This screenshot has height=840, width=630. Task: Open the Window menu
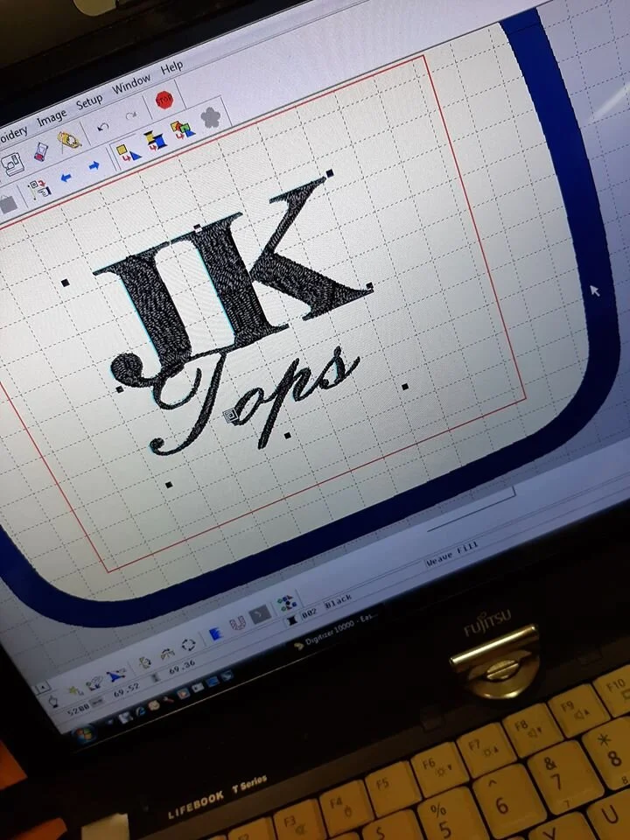pyautogui.click(x=130, y=84)
